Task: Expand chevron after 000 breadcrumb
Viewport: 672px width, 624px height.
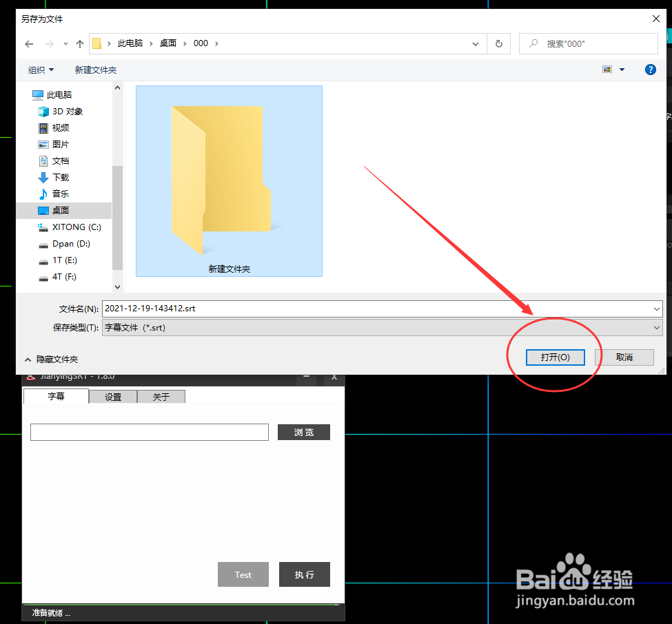Action: 216,43
